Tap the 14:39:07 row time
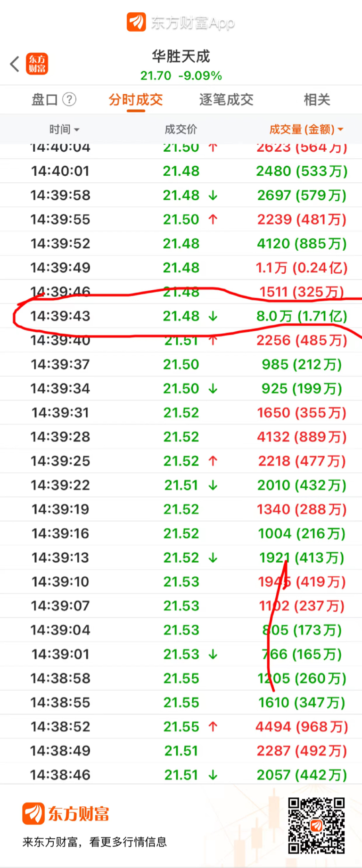Image resolution: width=362 pixels, height=868 pixels. coord(60,606)
